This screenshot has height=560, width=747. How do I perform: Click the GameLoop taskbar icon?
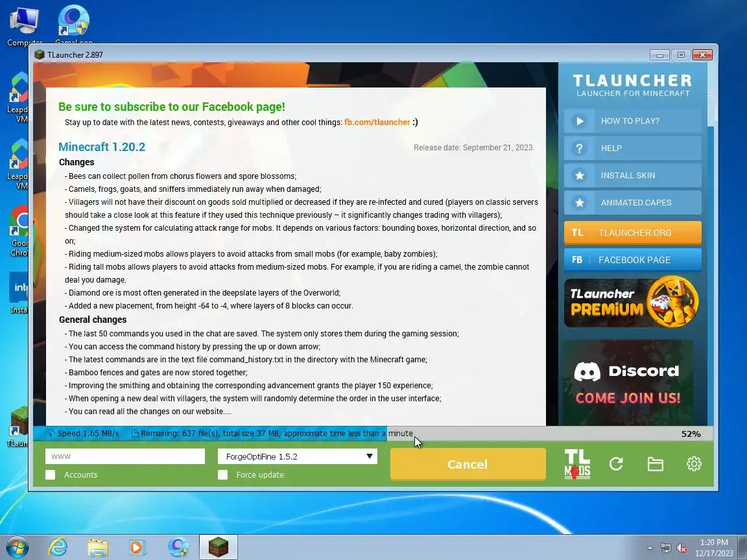(x=178, y=548)
